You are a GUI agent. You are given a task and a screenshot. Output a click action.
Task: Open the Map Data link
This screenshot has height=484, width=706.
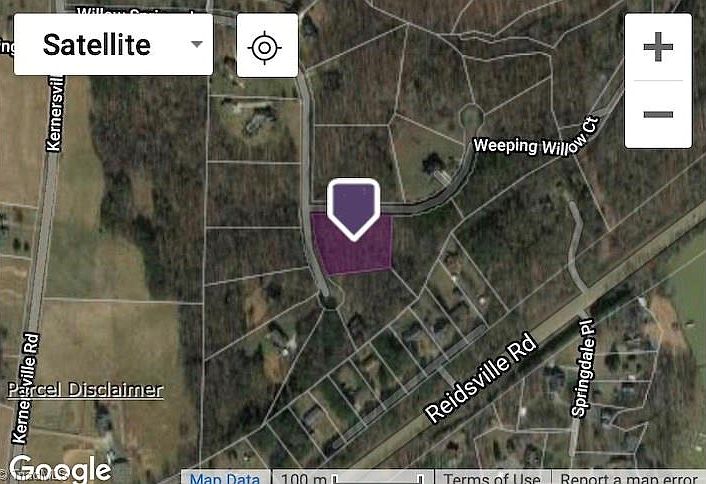click(225, 477)
